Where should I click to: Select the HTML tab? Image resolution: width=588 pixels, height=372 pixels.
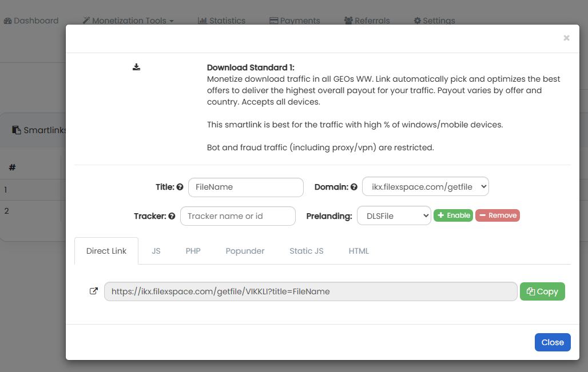(x=359, y=251)
